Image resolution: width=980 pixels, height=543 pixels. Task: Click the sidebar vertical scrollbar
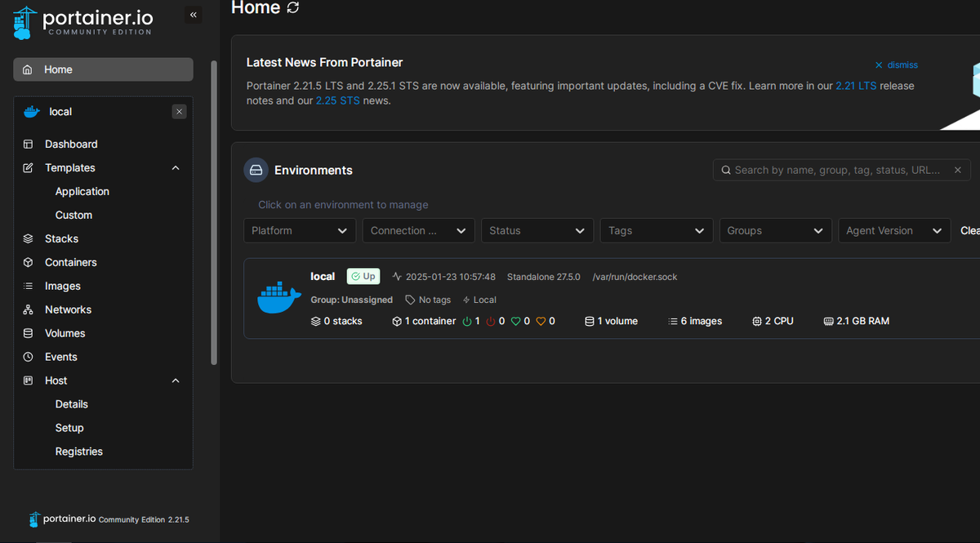[214, 212]
